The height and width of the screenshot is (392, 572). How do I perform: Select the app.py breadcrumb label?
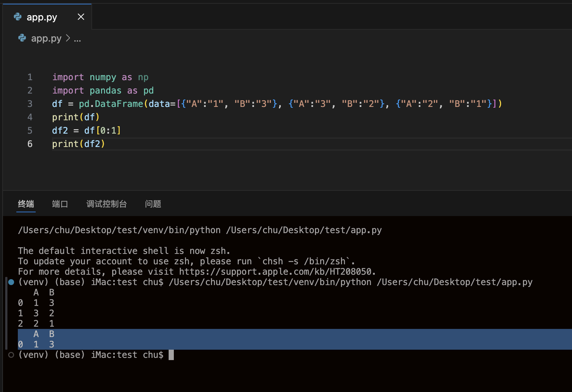46,38
